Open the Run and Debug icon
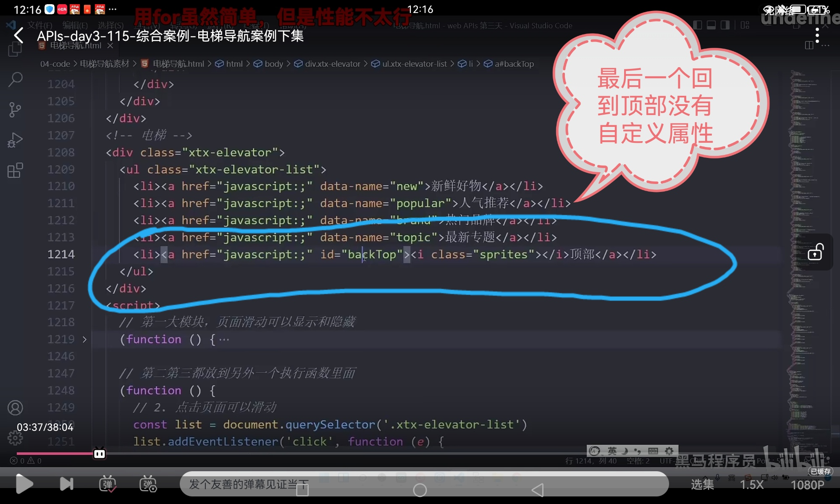840x504 pixels. coord(15,139)
